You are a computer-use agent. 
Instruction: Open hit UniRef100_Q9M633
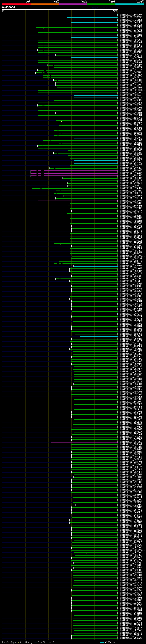point(131,17)
